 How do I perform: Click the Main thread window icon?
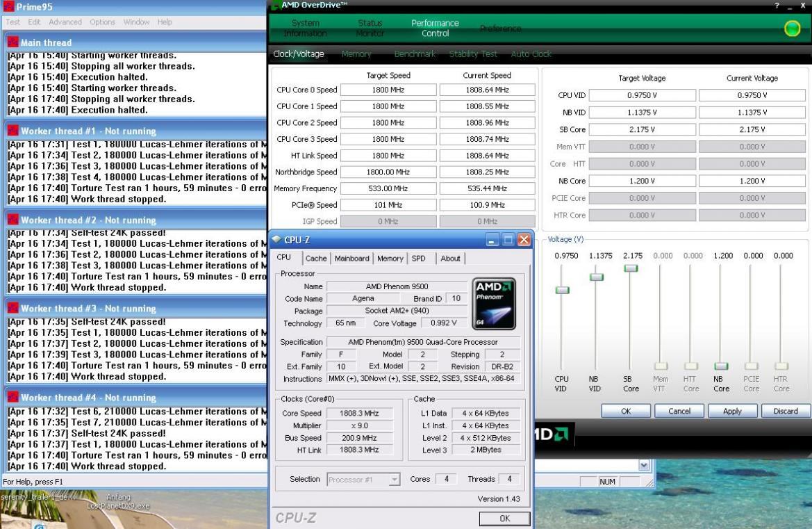13,42
